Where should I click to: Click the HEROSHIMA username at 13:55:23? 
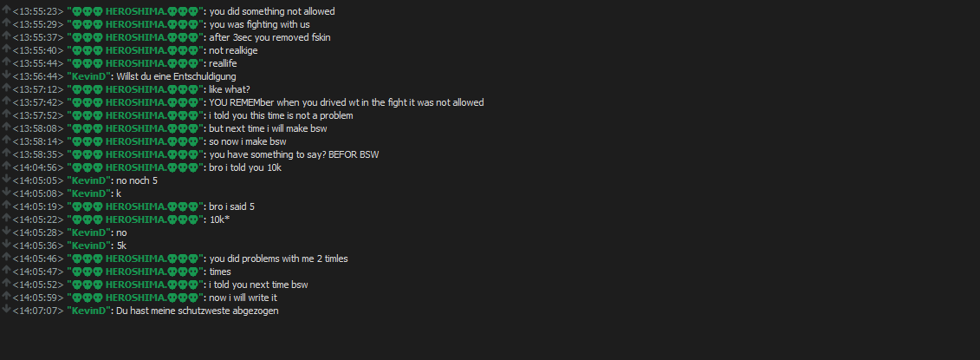tap(135, 11)
